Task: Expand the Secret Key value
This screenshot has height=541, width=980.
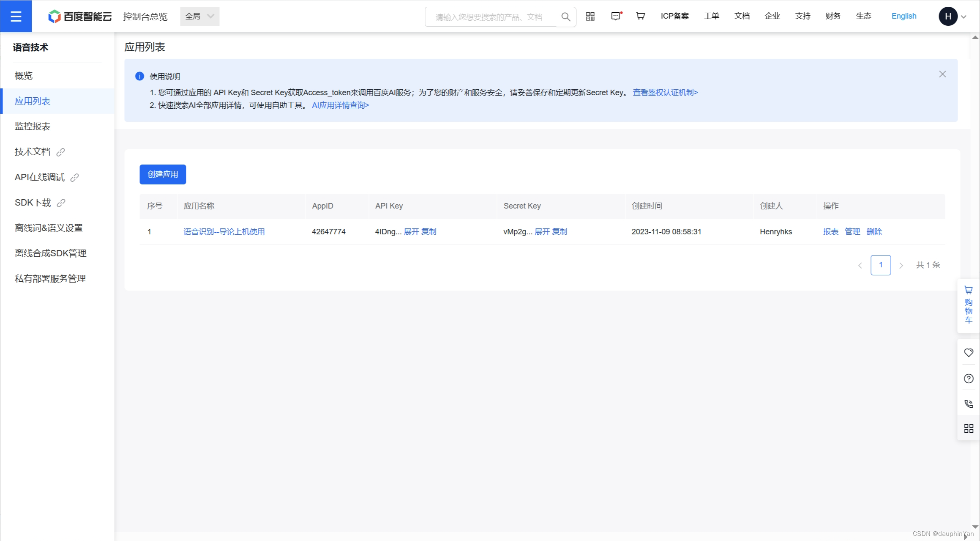Action: pyautogui.click(x=542, y=231)
